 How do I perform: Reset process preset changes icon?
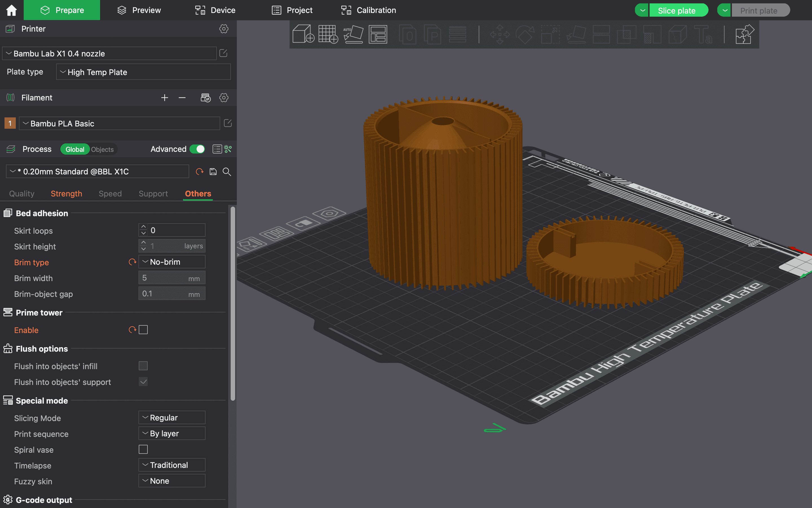(x=200, y=172)
